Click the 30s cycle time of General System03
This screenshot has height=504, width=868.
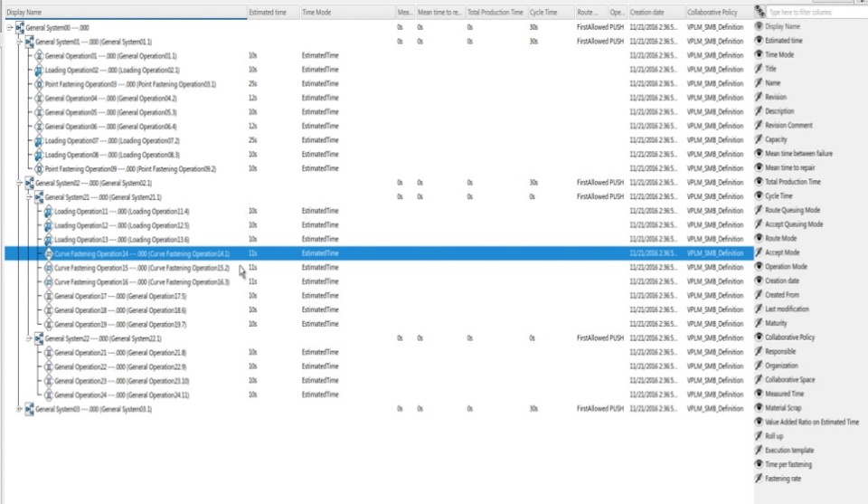click(x=533, y=409)
